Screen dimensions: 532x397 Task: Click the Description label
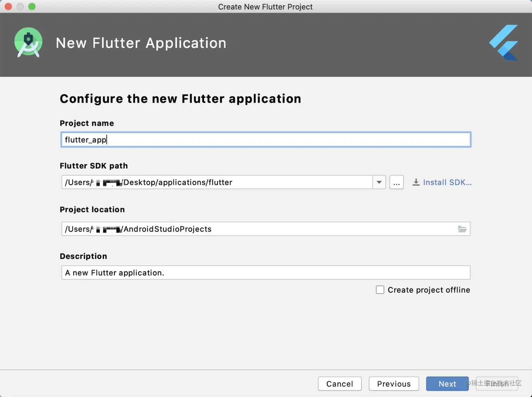point(83,256)
